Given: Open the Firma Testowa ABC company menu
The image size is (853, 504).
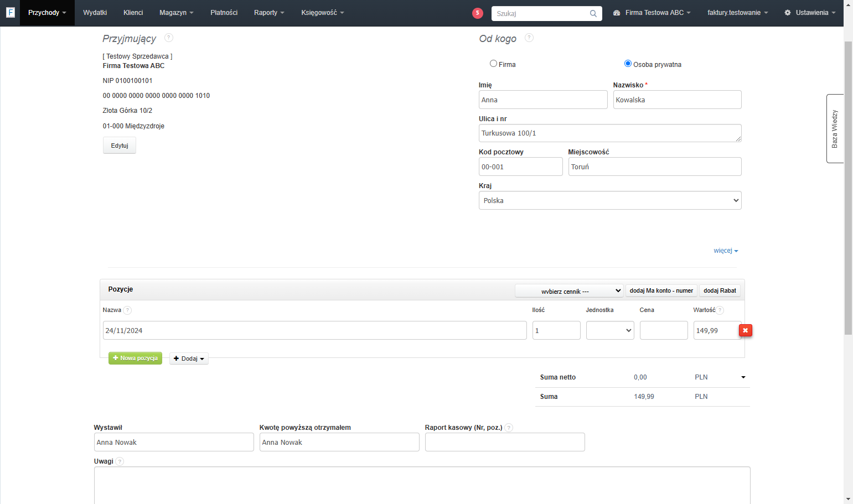Looking at the screenshot, I should (652, 13).
